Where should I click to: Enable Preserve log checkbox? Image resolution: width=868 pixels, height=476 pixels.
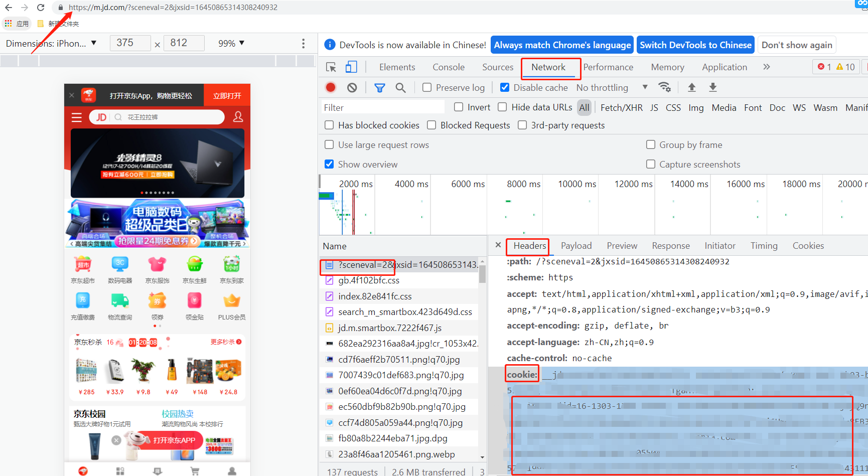pyautogui.click(x=427, y=88)
